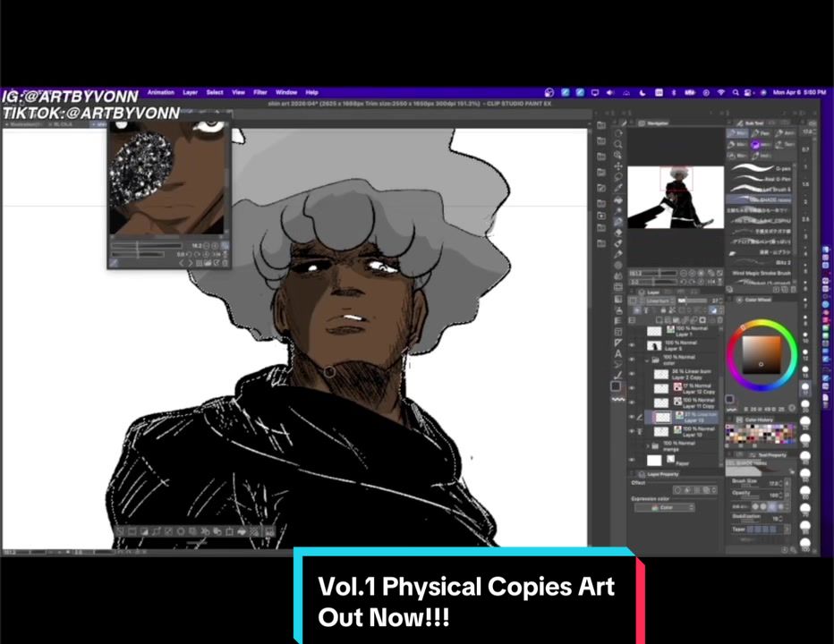
Task: Hide Layer 2 Copy visibility eye
Action: pos(633,374)
